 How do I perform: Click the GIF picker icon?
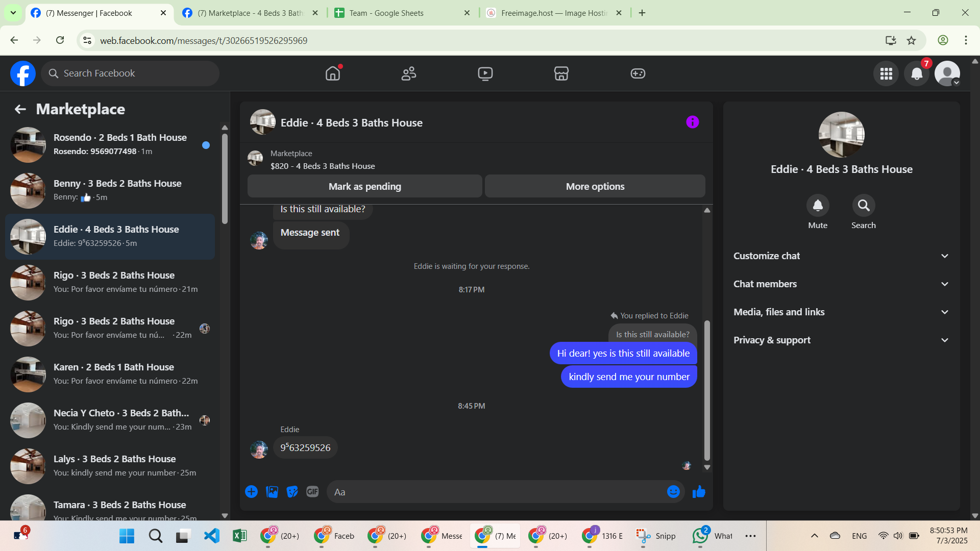pos(312,491)
